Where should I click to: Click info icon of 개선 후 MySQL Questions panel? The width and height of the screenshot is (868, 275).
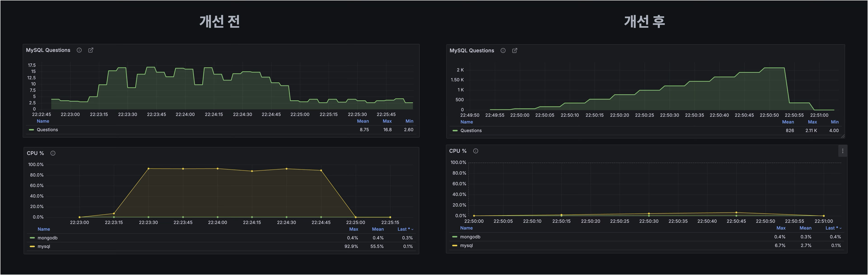click(503, 51)
